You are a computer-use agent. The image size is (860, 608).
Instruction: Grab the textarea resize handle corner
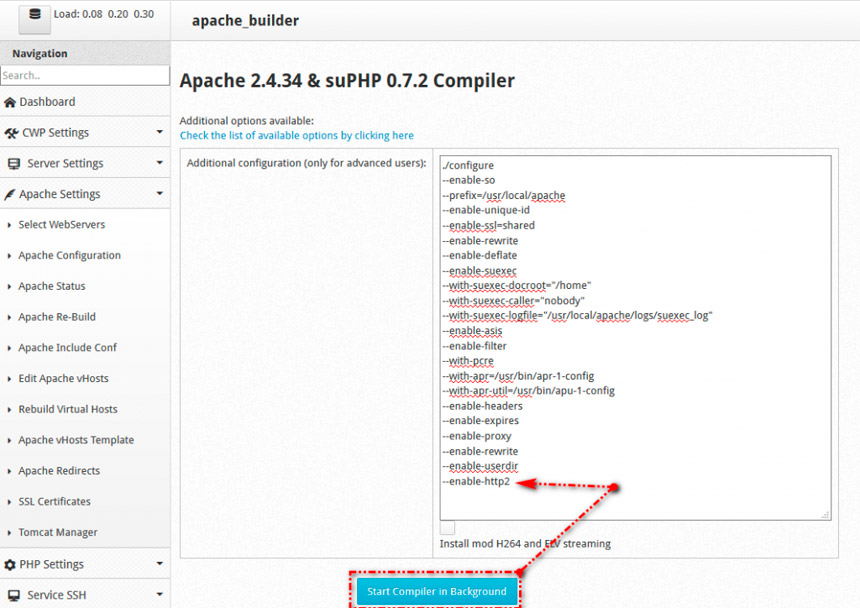[825, 515]
